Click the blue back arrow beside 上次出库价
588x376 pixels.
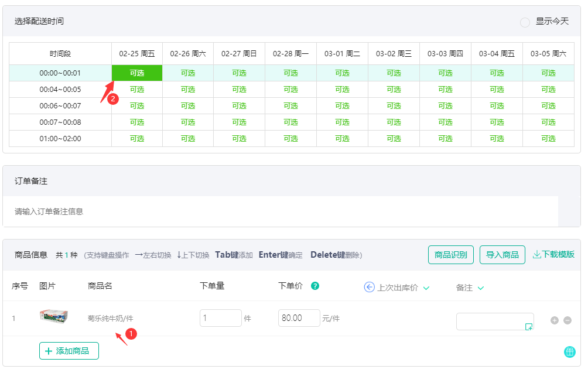tap(370, 287)
